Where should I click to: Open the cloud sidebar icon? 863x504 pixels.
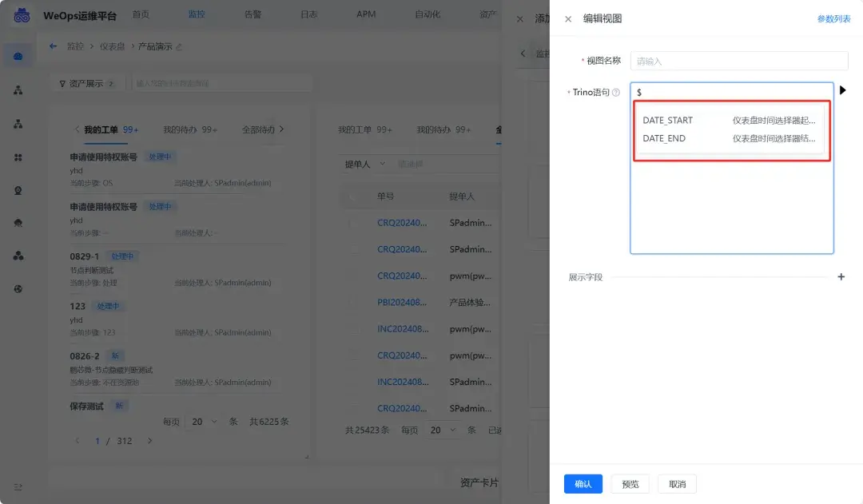[x=18, y=223]
